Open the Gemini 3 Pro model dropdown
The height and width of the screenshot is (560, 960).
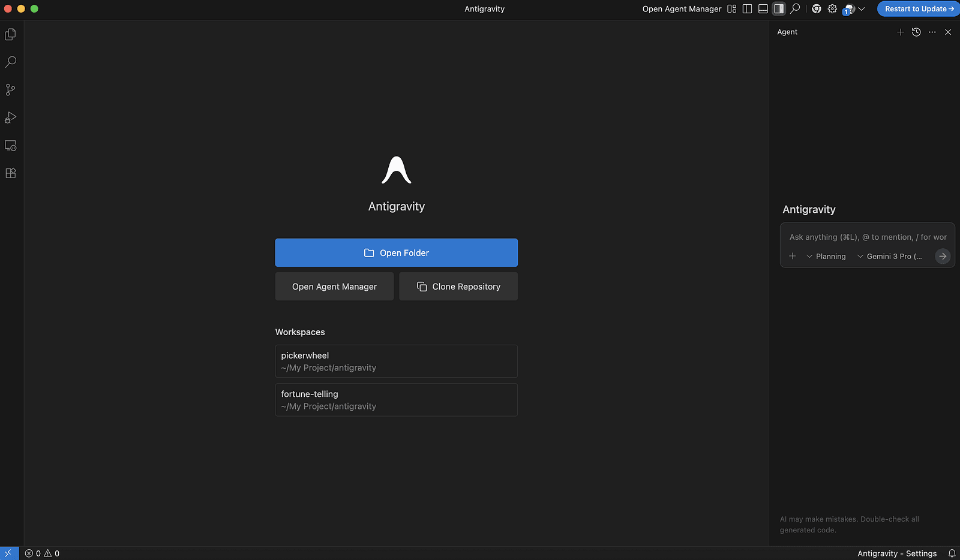[x=890, y=257]
